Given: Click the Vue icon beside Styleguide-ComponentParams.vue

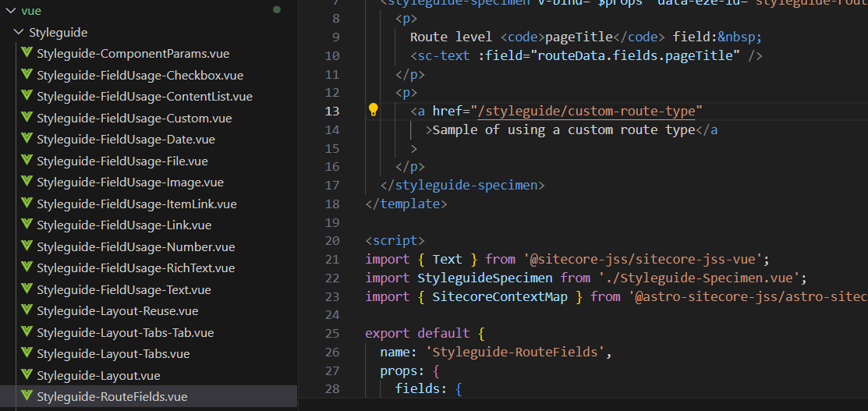Looking at the screenshot, I should click(27, 54).
